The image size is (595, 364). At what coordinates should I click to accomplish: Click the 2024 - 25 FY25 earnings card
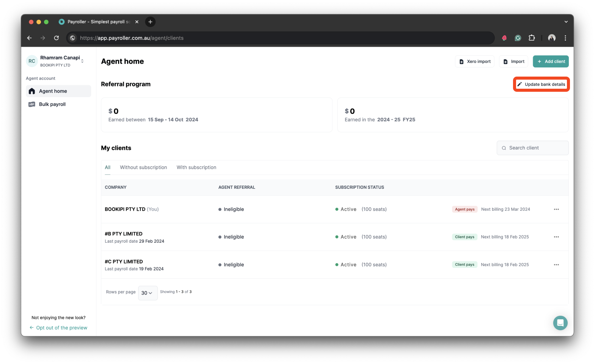point(453,115)
